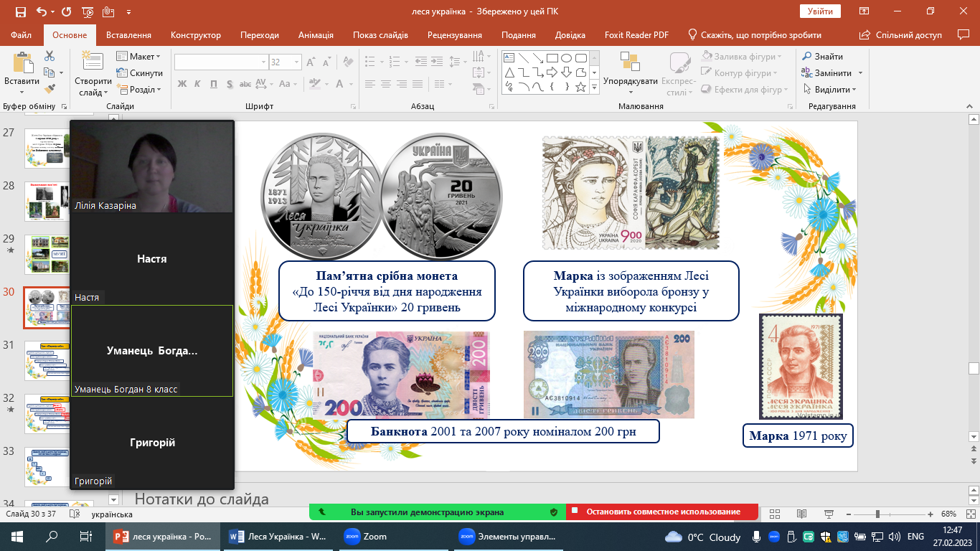Viewport: 980px width, 551px height.
Task: Click zoom in plus on status bar
Action: 930,514
